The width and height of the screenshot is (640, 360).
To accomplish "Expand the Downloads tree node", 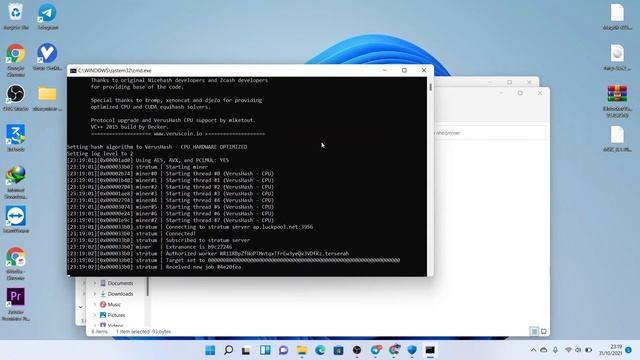I will 95,294.
